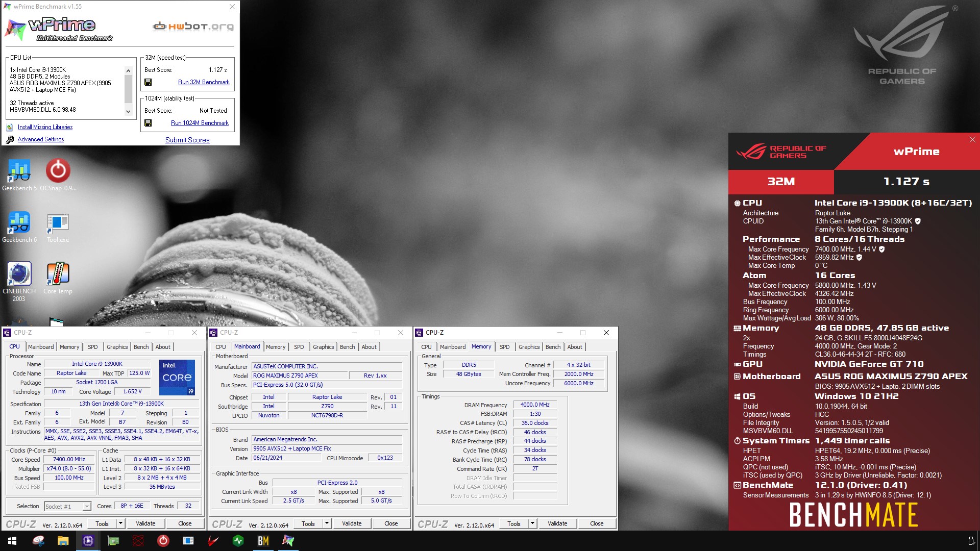Open the CINEBENCH 2003 desktop icon
The width and height of the screenshot is (980, 551).
coord(19,282)
